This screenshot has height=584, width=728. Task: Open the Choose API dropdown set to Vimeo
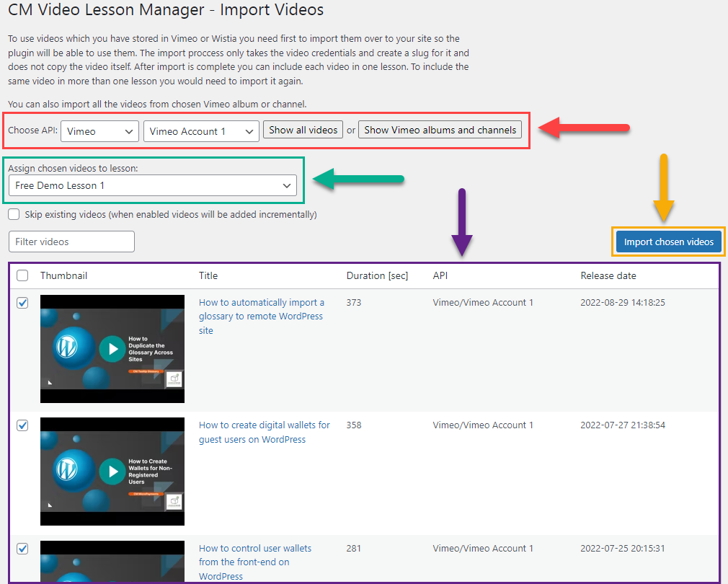[x=99, y=131]
